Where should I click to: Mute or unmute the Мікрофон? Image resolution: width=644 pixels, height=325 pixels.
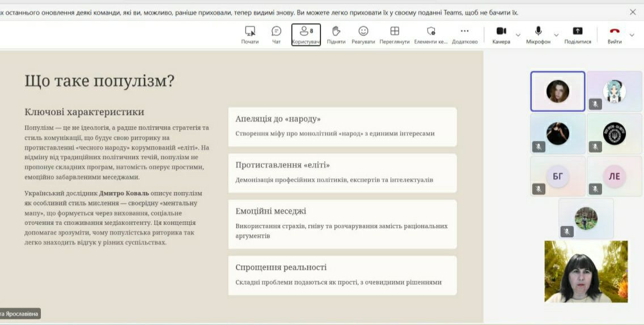coord(538,35)
